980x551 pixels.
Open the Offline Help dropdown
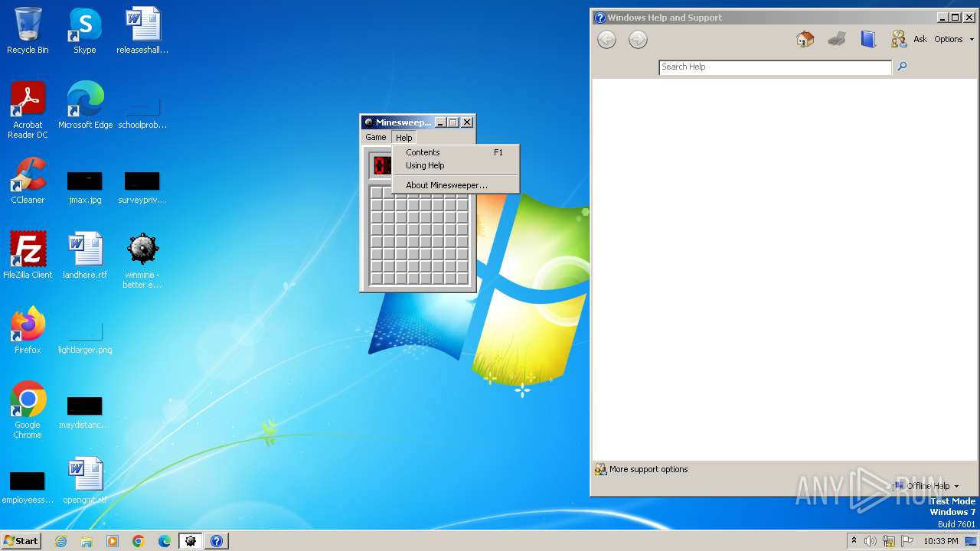click(926, 486)
